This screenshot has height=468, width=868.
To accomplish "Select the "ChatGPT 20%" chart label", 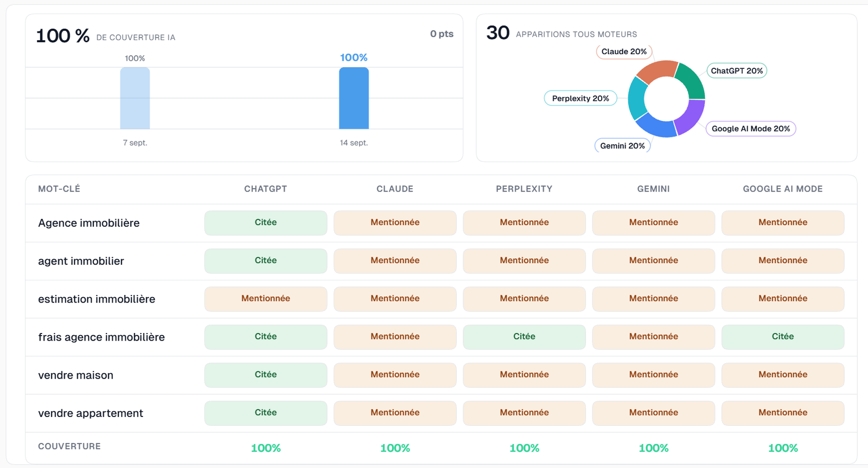I will 737,70.
